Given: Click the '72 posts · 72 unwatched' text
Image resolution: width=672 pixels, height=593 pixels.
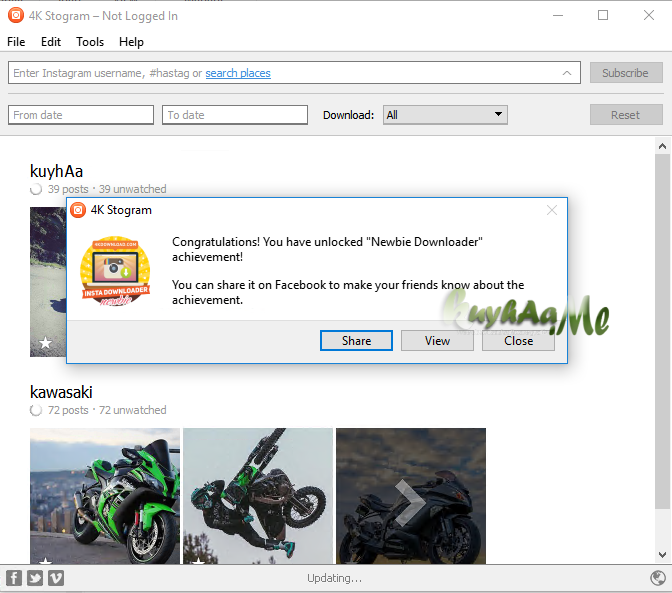Looking at the screenshot, I should pos(107,410).
